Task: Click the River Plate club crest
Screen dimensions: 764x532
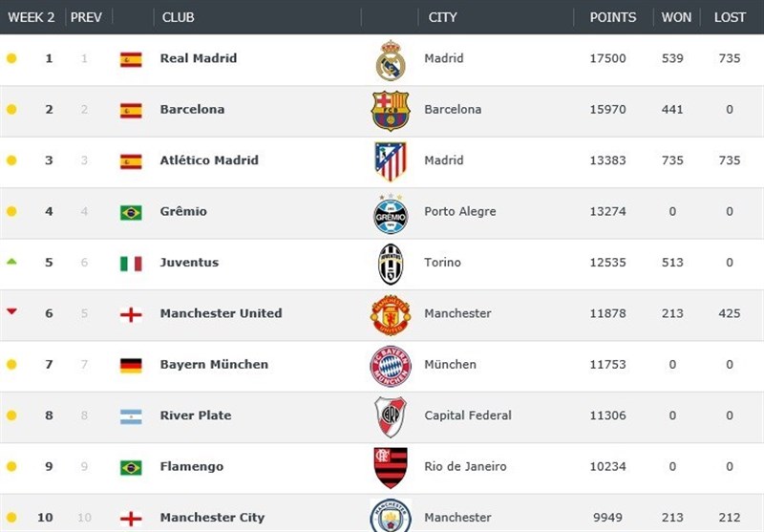Action: point(391,416)
